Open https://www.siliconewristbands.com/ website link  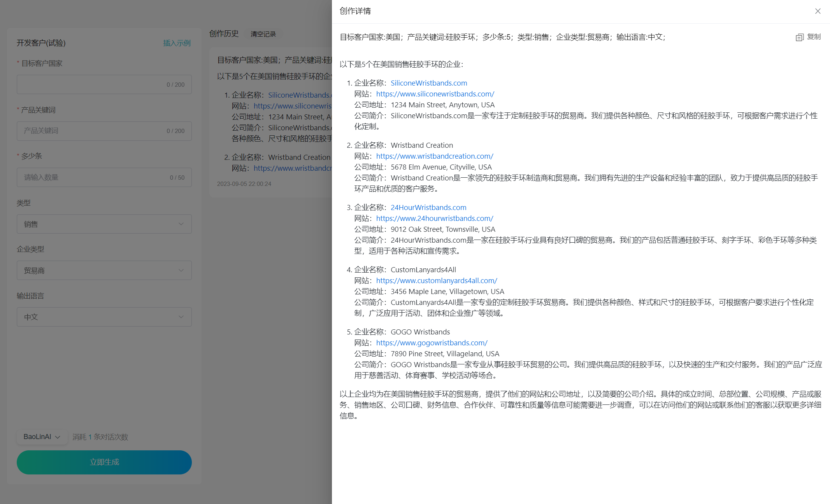point(435,94)
